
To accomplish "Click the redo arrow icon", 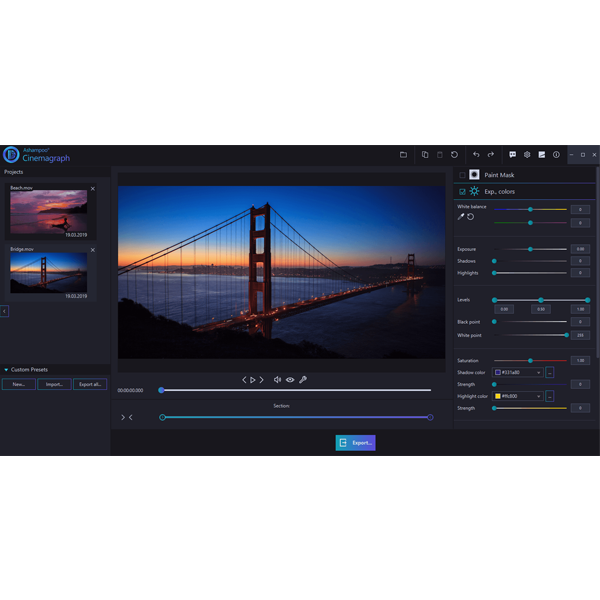I will point(490,155).
